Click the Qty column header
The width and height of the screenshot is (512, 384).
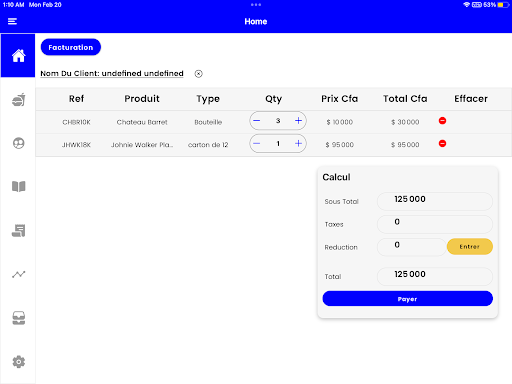point(274,99)
